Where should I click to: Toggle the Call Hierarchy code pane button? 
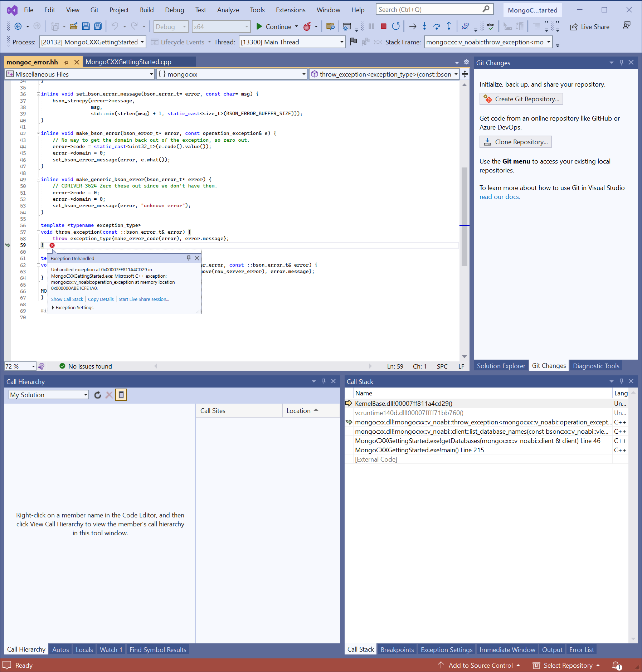[121, 395]
